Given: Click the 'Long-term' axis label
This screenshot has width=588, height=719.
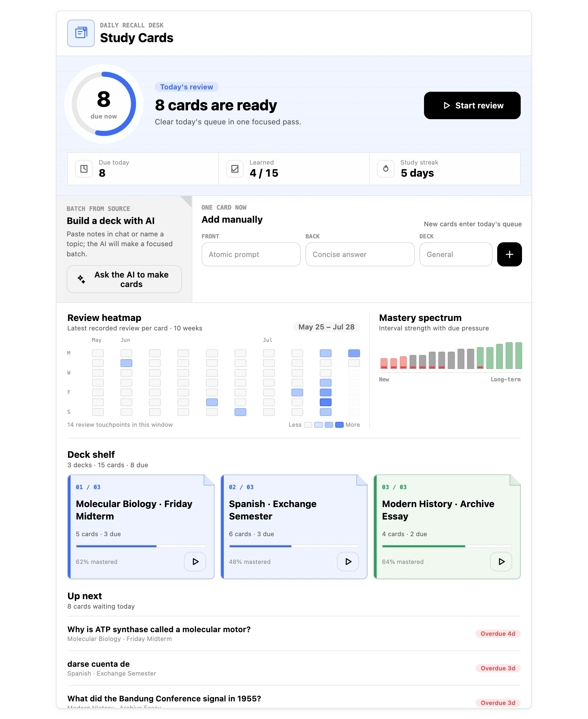Looking at the screenshot, I should pos(505,379).
